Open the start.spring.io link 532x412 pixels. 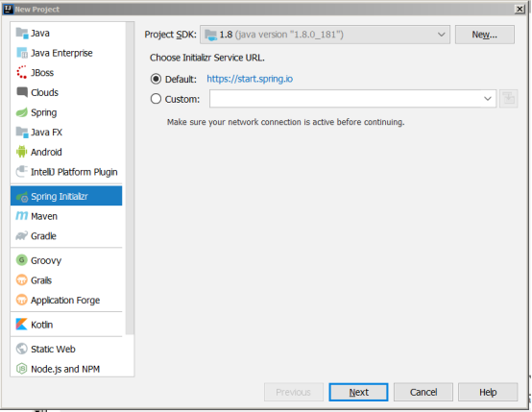point(250,79)
